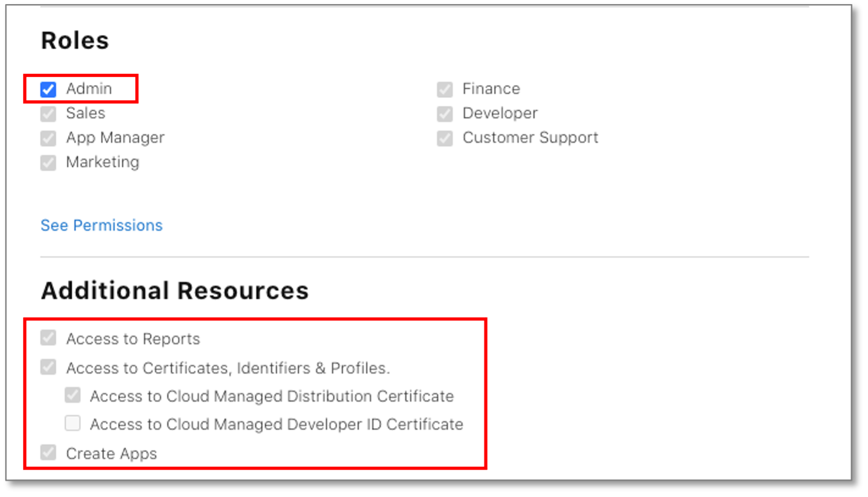Toggle the Marketing role checkbox
Screen dimensions: 868x497
pyautogui.click(x=49, y=162)
